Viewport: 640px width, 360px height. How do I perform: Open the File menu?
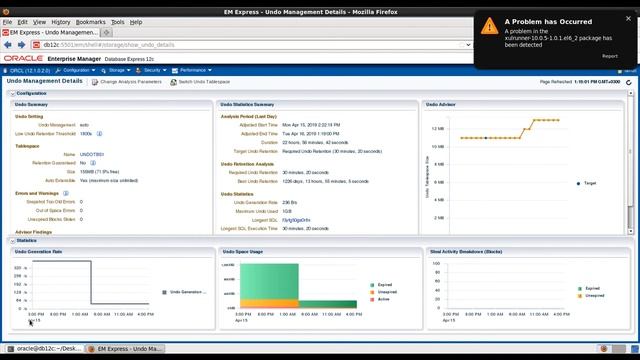click(7, 22)
